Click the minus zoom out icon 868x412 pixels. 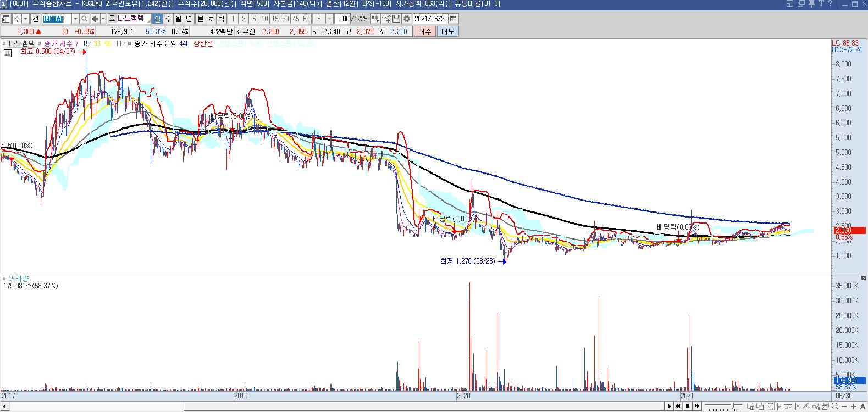[x=844, y=407]
